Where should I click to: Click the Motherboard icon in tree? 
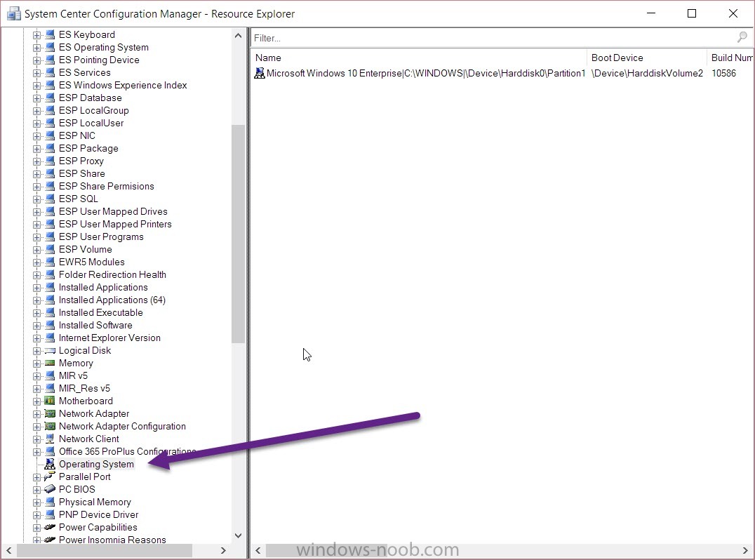click(x=50, y=401)
